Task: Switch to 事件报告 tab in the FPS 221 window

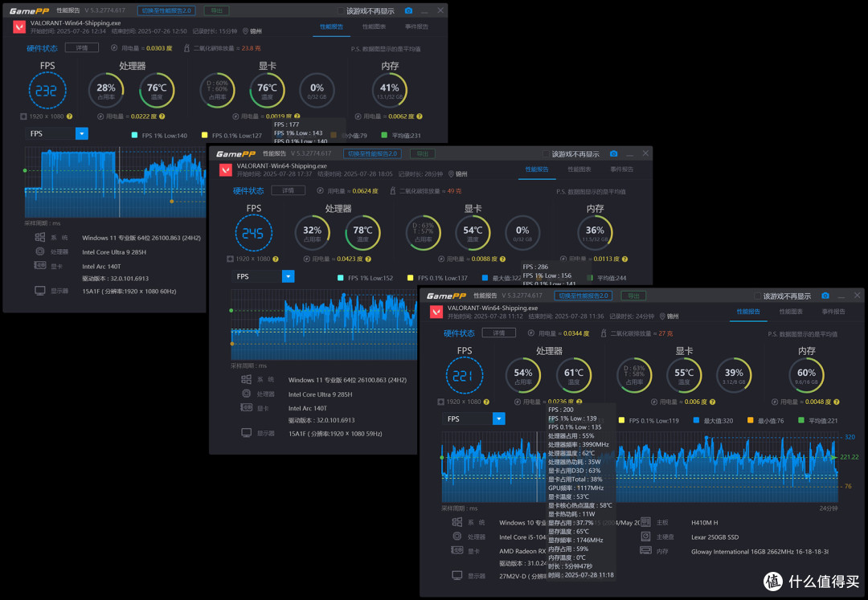Action: point(833,312)
